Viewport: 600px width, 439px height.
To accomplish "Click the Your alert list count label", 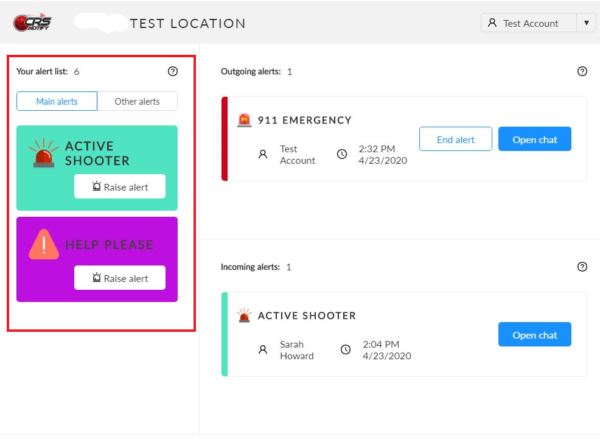I will pos(48,72).
